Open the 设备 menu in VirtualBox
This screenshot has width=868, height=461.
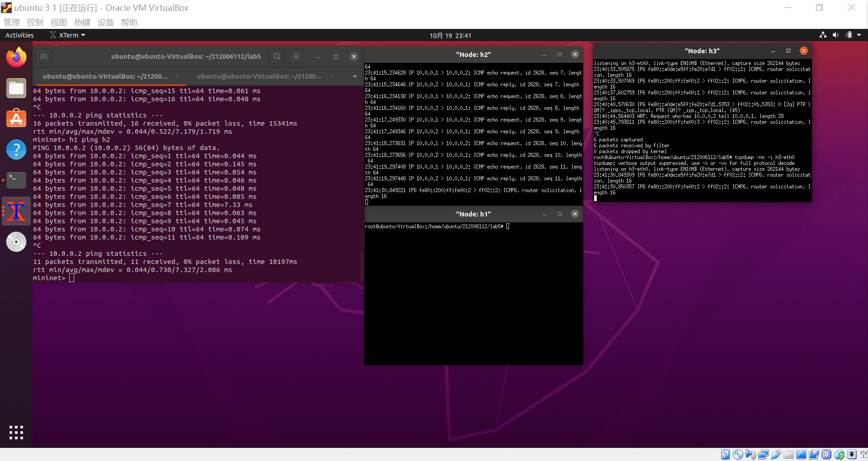[106, 23]
